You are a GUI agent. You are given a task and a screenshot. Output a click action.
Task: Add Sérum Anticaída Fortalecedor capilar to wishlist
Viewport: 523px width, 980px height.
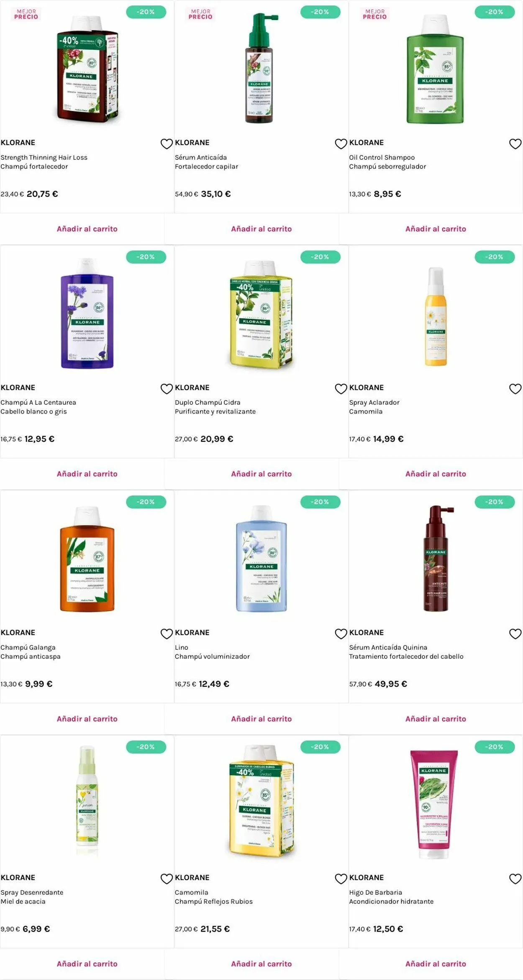click(341, 144)
